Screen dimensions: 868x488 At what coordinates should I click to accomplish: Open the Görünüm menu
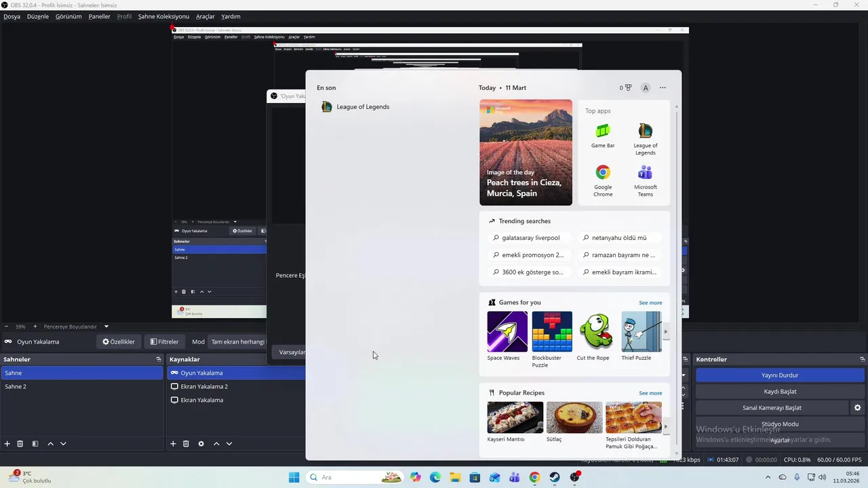(68, 16)
